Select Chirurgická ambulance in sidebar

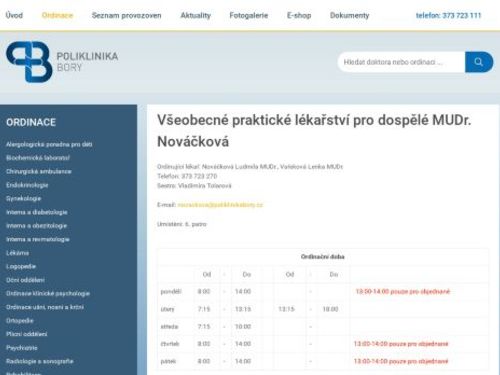[39, 171]
